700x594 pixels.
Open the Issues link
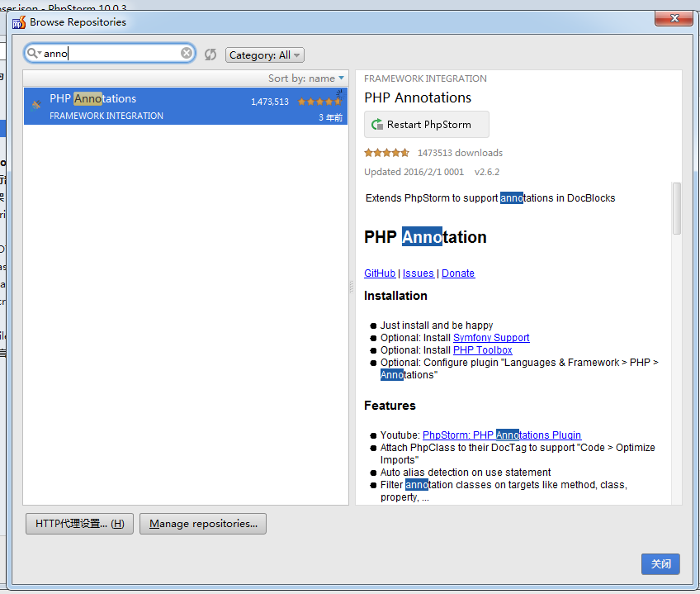(x=418, y=273)
